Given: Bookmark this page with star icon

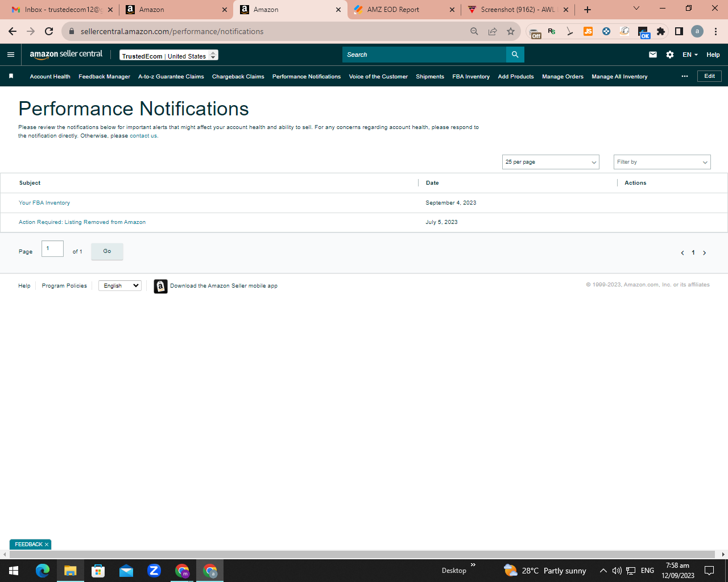Looking at the screenshot, I should [x=511, y=31].
